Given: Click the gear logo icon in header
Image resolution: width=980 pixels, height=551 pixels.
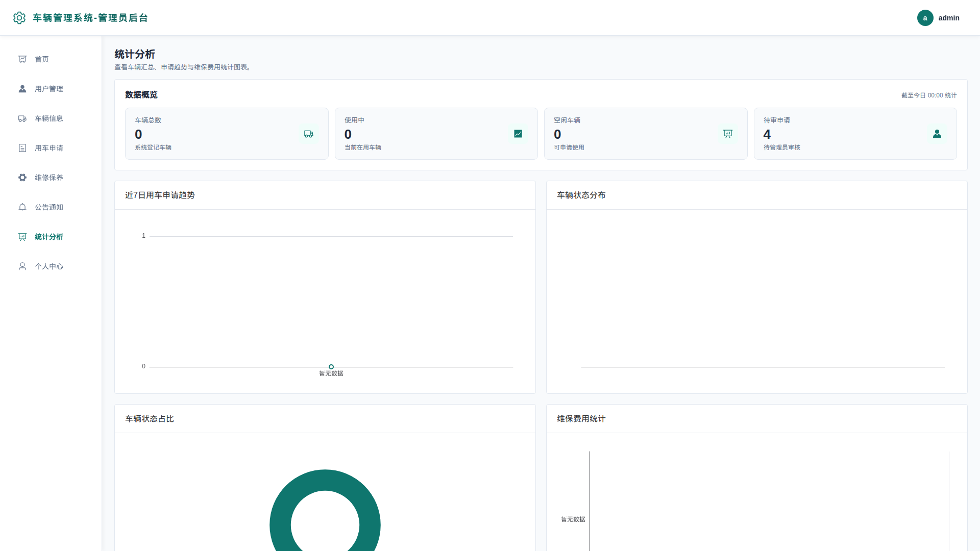Looking at the screenshot, I should point(19,18).
